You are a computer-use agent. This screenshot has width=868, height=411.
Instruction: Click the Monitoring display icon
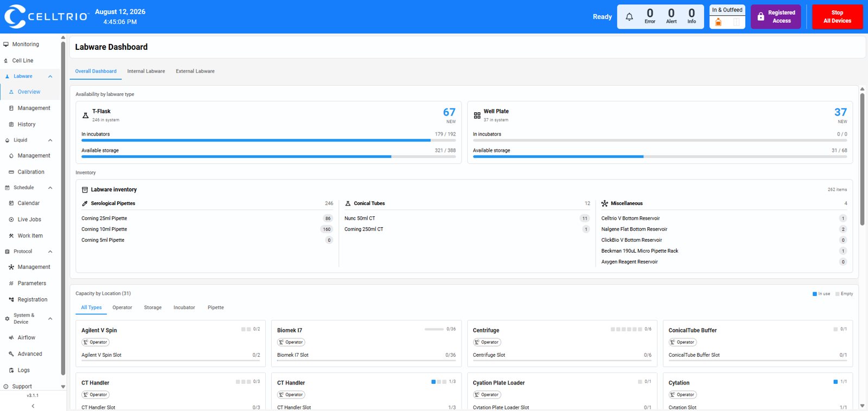(6, 44)
